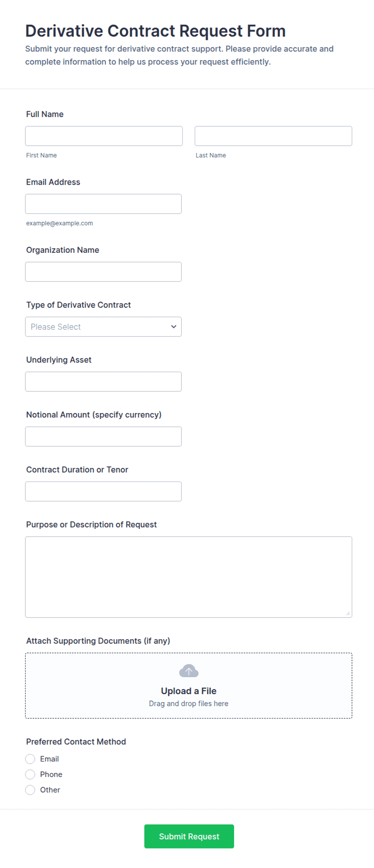Click the textarea resize handle icon

click(348, 613)
